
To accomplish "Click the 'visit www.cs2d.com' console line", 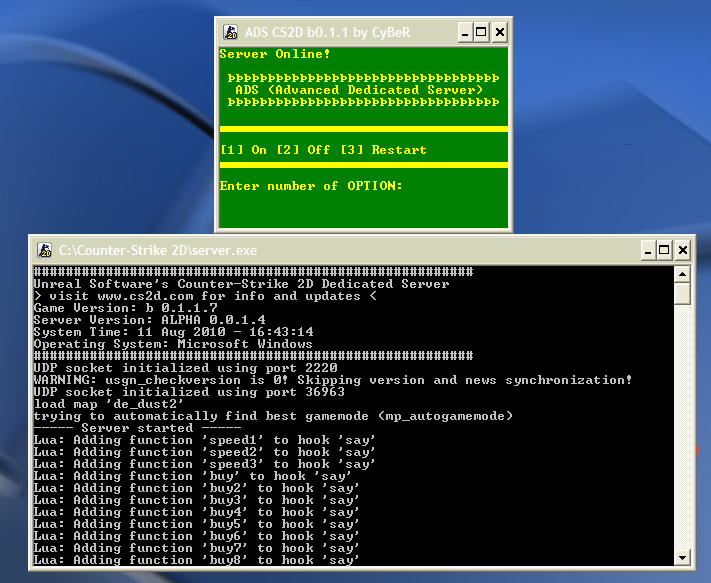I will click(205, 296).
